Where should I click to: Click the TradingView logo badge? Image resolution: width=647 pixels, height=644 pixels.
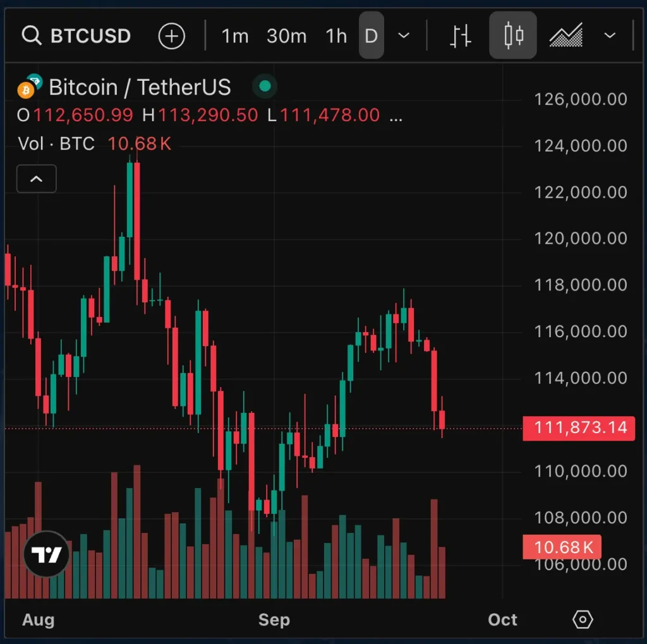pyautogui.click(x=46, y=555)
